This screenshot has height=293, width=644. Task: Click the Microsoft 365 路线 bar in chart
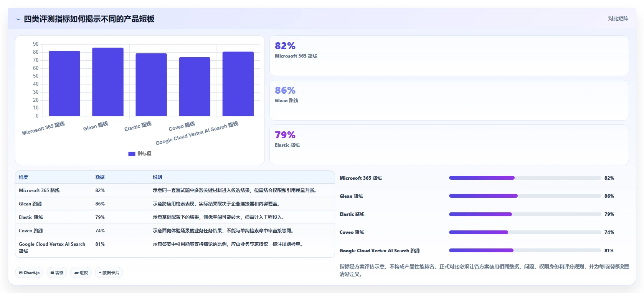tap(64, 83)
